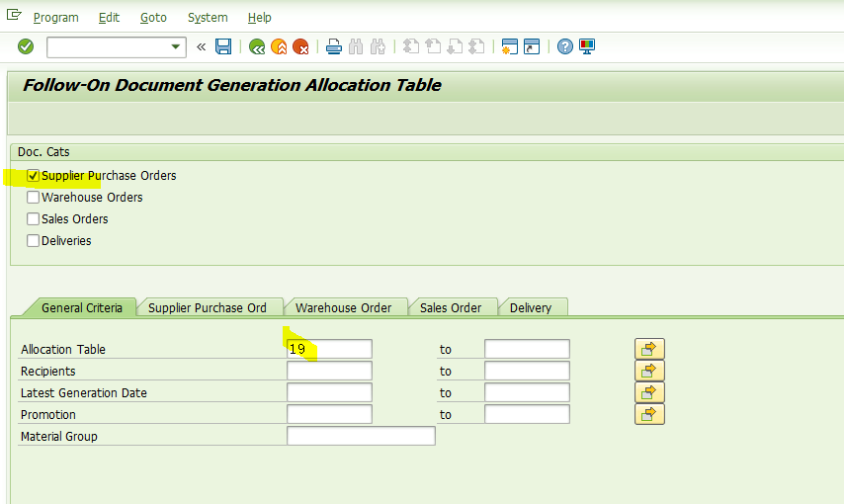844x504 pixels.
Task: Click the Find binoculars icon
Action: click(x=356, y=46)
